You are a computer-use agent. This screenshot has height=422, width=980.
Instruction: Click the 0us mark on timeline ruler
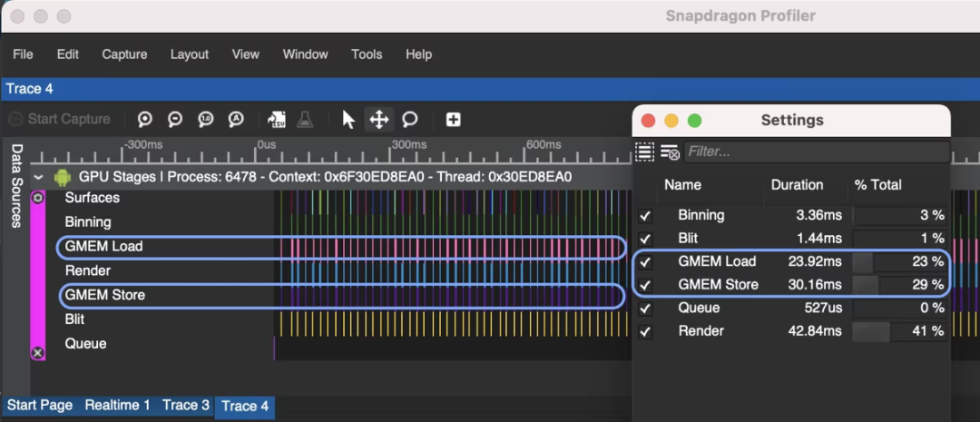(266, 145)
